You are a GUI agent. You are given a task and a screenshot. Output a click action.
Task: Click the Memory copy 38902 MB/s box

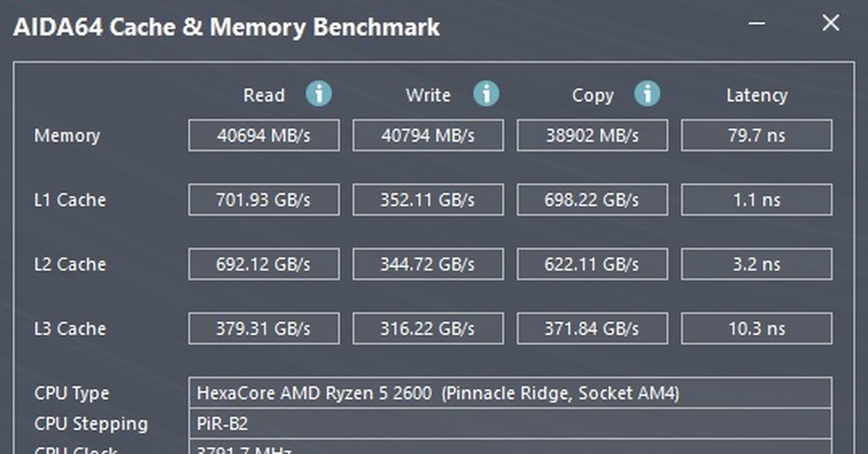point(592,136)
